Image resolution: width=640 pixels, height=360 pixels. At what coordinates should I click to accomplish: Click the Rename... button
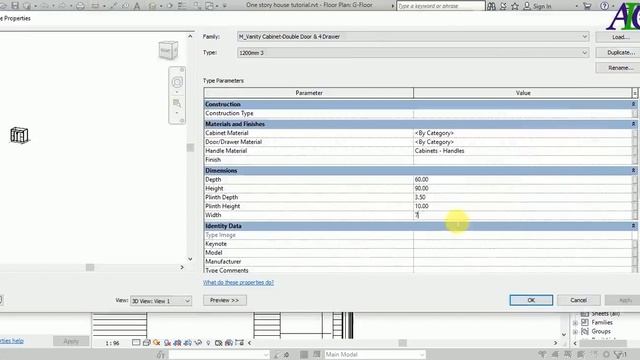618,68
